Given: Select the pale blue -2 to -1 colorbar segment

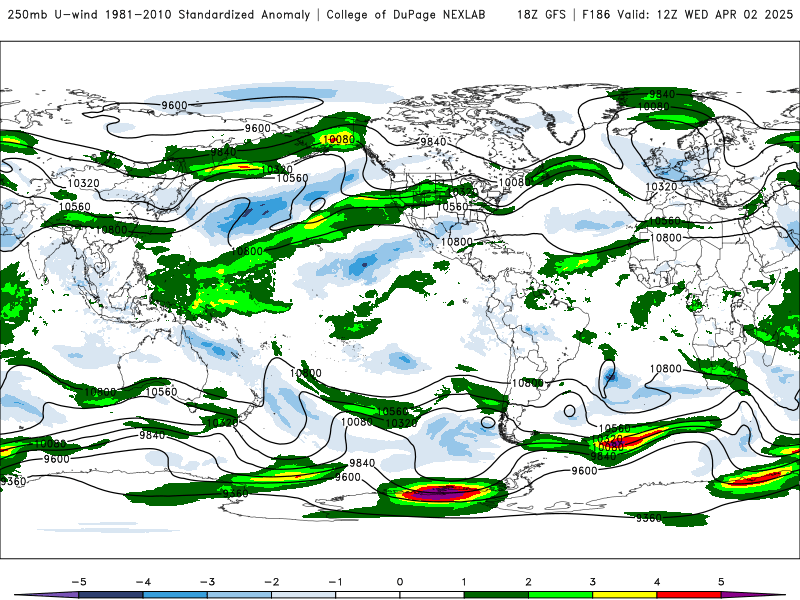Looking at the screenshot, I should (x=304, y=595).
